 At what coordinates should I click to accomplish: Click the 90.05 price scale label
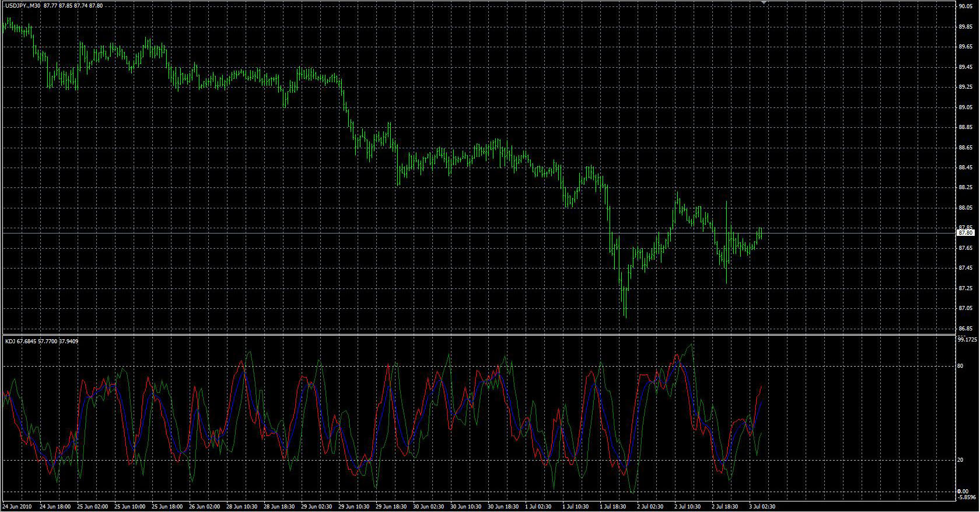(x=965, y=6)
